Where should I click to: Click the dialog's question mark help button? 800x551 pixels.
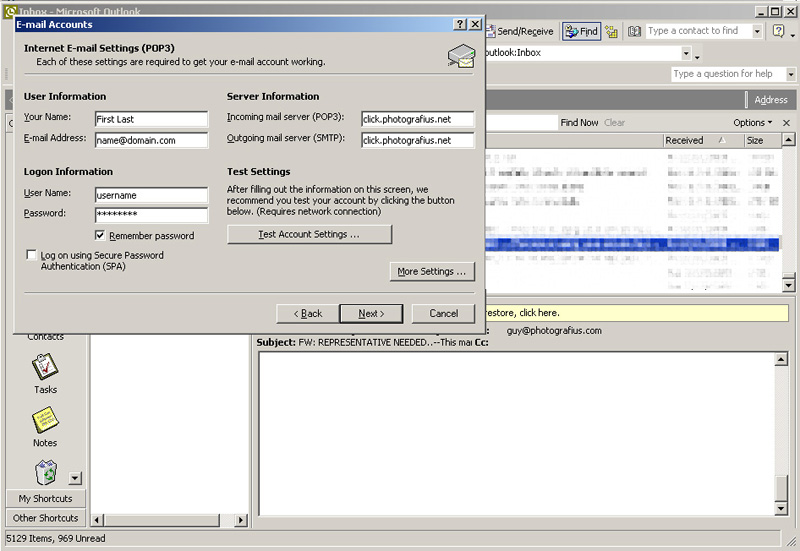pyautogui.click(x=460, y=24)
